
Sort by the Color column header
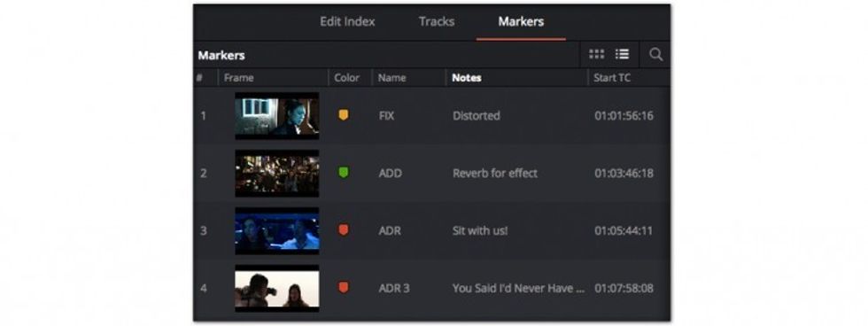pos(346,78)
